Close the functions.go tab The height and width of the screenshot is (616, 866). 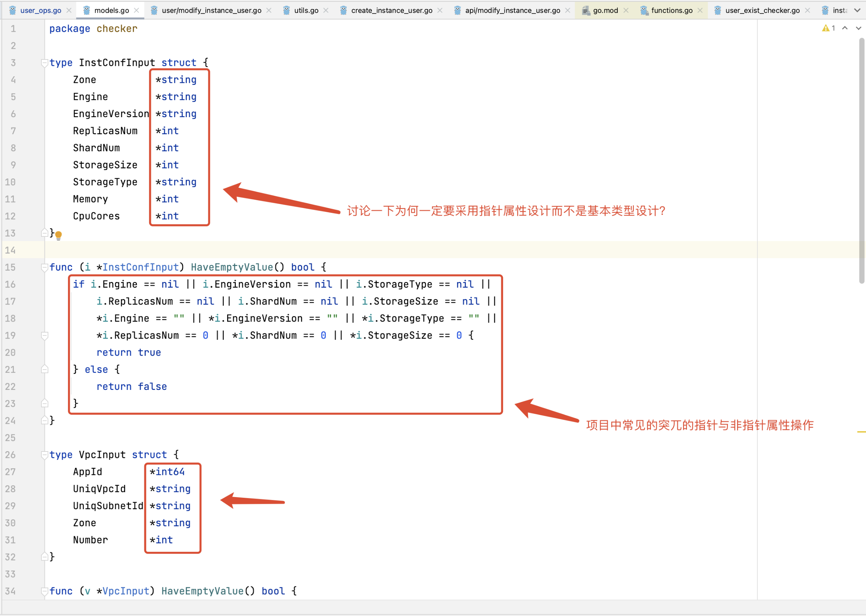[700, 10]
